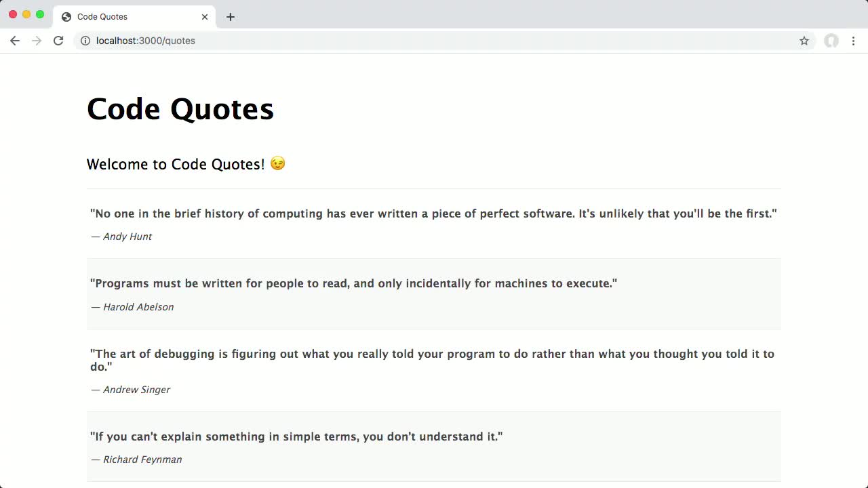This screenshot has height=488, width=868.
Task: Click the Harold Abelson author name
Action: pyautogui.click(x=138, y=307)
